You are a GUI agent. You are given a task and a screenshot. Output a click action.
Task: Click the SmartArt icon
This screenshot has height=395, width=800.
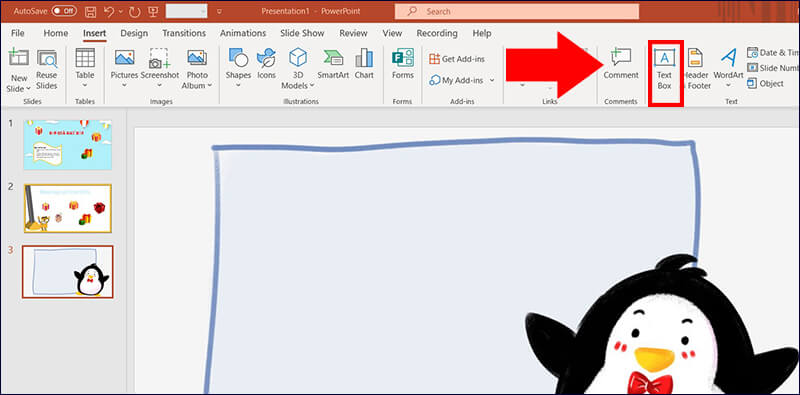pos(332,64)
